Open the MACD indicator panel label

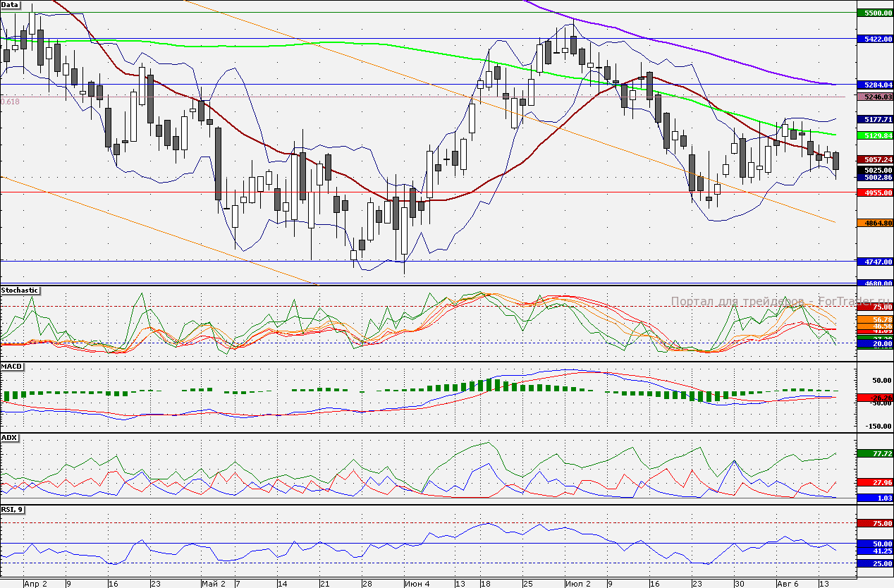tap(12, 367)
